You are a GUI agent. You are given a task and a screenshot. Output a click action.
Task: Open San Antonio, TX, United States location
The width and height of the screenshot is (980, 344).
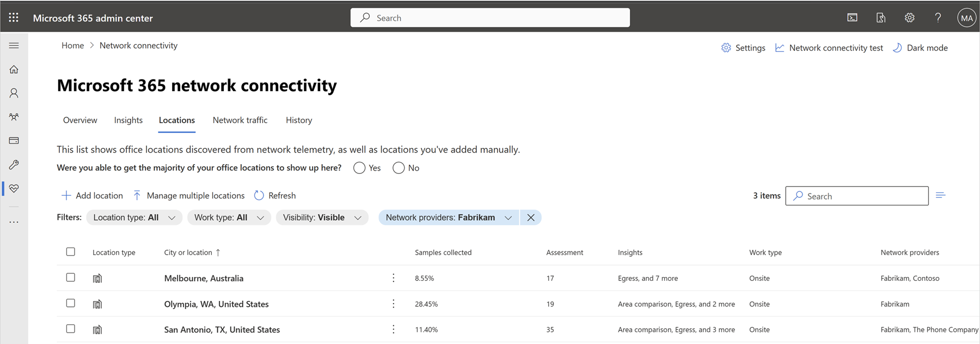222,329
